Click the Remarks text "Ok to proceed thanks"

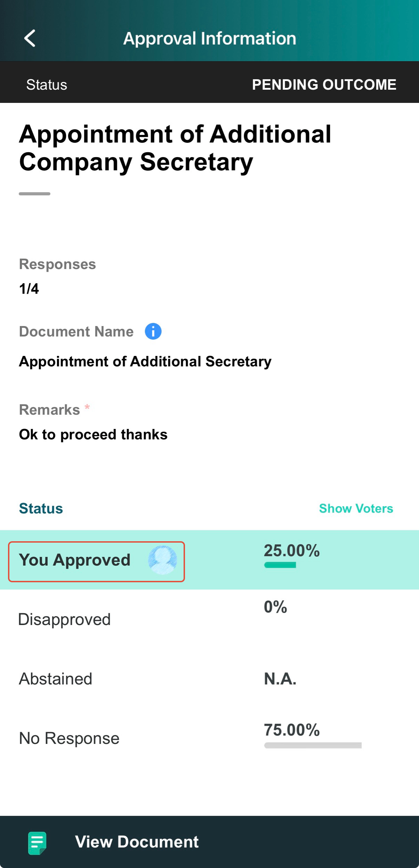click(x=93, y=435)
